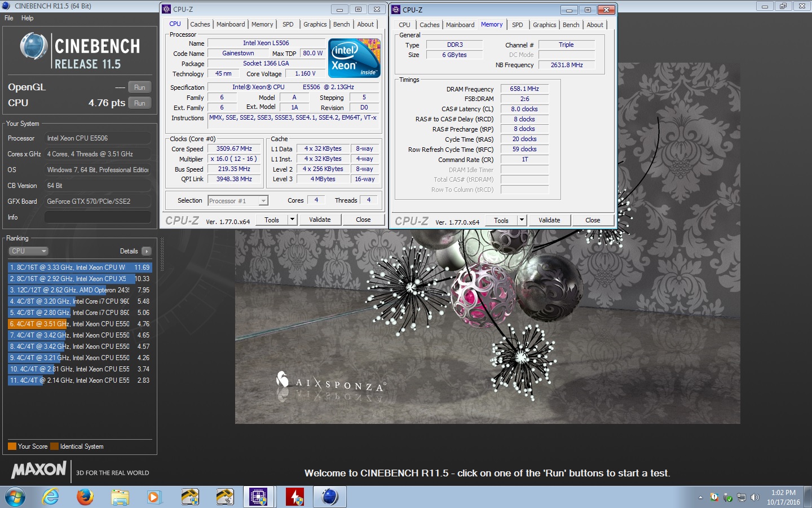The image size is (812, 508).
Task: Select ranking row 12C/12T AMD Opteron
Action: [x=80, y=290]
